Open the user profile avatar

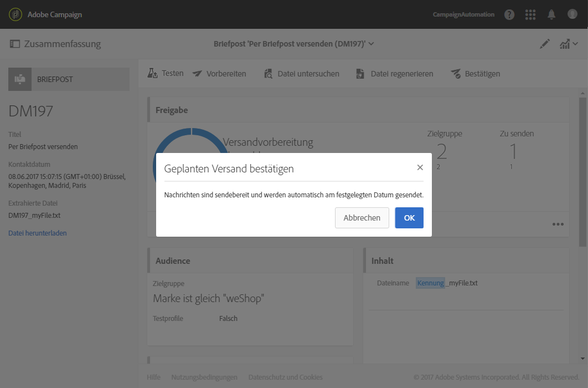point(572,14)
